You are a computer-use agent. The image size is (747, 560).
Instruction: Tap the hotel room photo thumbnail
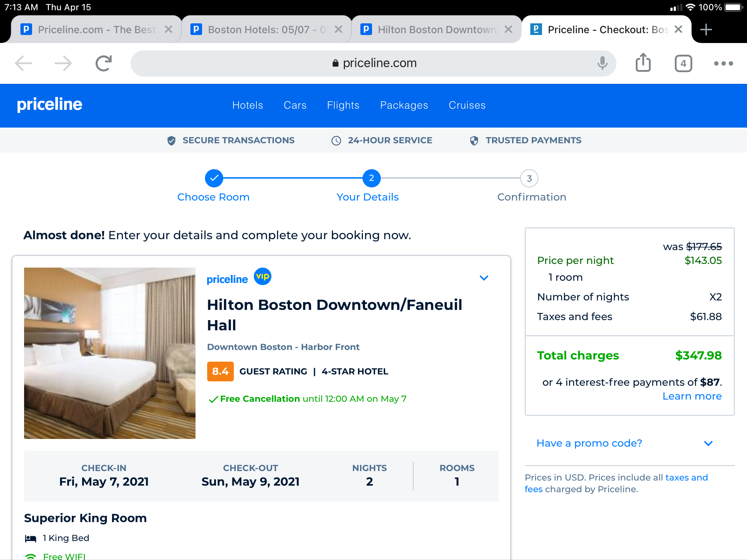[x=110, y=353]
